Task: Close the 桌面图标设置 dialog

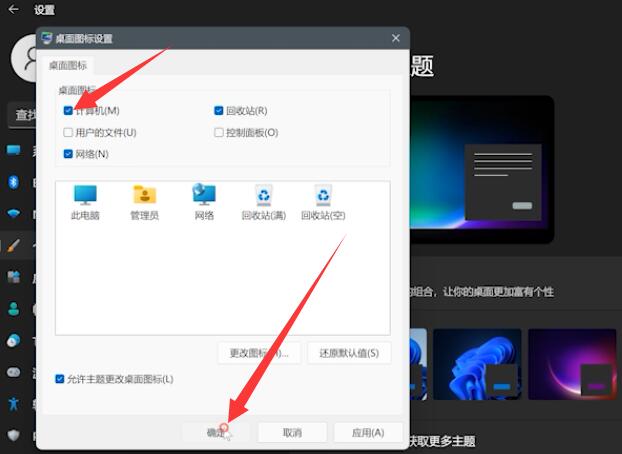Action: point(395,38)
